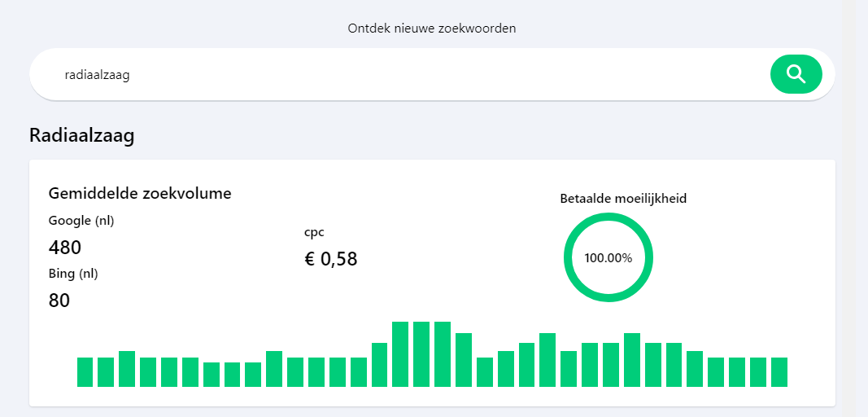Click the Google (nl) label
This screenshot has width=868, height=417.
coord(81,221)
